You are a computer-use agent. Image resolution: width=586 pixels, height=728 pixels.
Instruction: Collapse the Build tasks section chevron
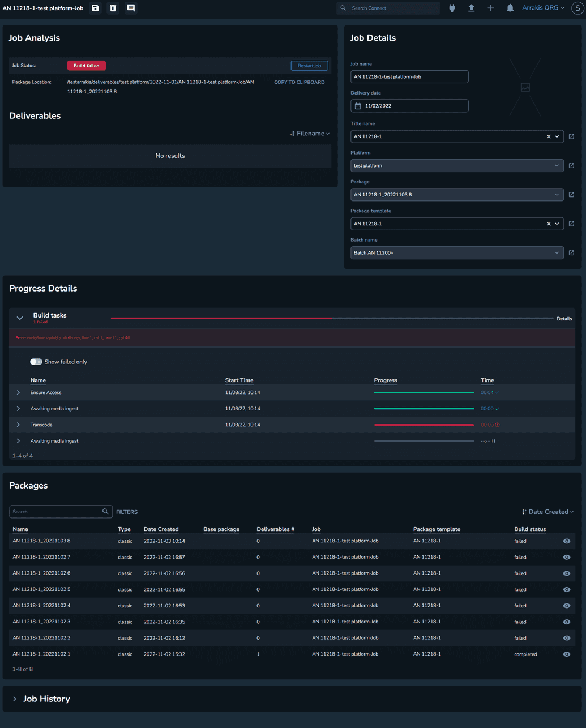pyautogui.click(x=20, y=318)
